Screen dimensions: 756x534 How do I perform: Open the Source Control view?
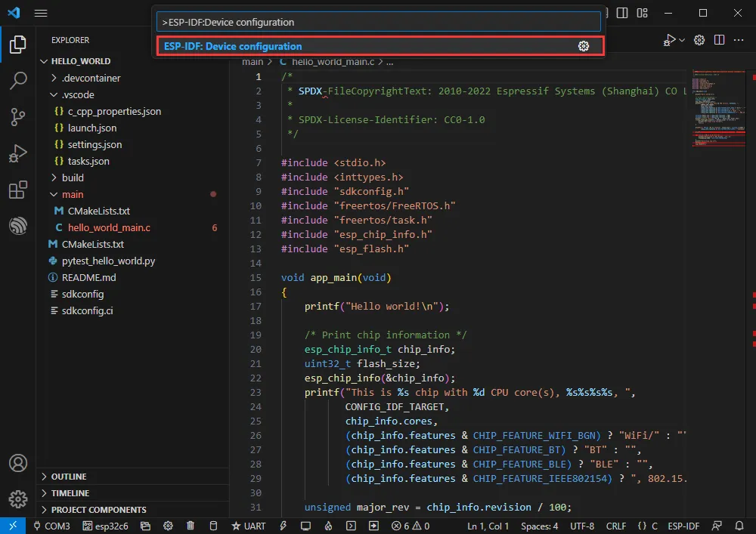point(18,116)
